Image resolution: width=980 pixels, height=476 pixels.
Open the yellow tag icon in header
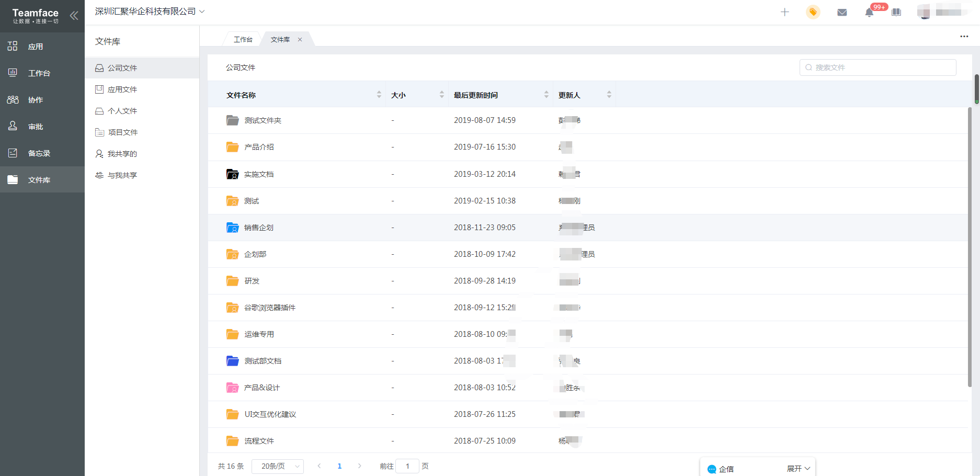[813, 12]
